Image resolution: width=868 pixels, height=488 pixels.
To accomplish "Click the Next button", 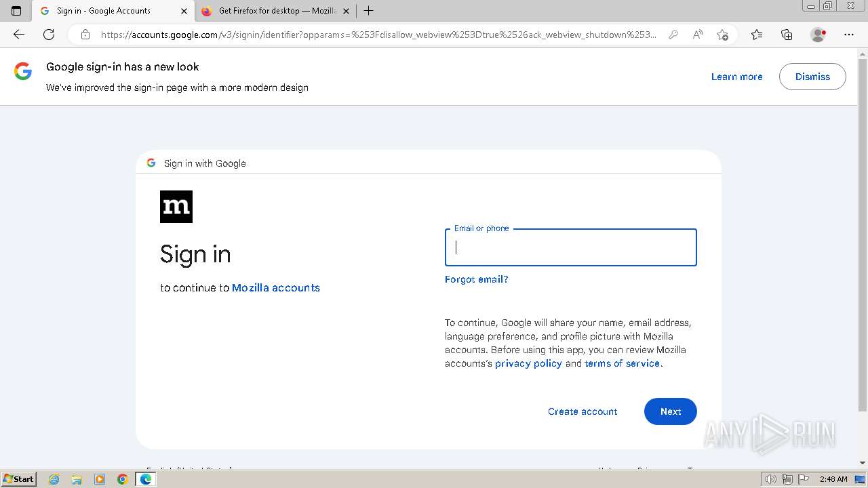I will [x=670, y=411].
